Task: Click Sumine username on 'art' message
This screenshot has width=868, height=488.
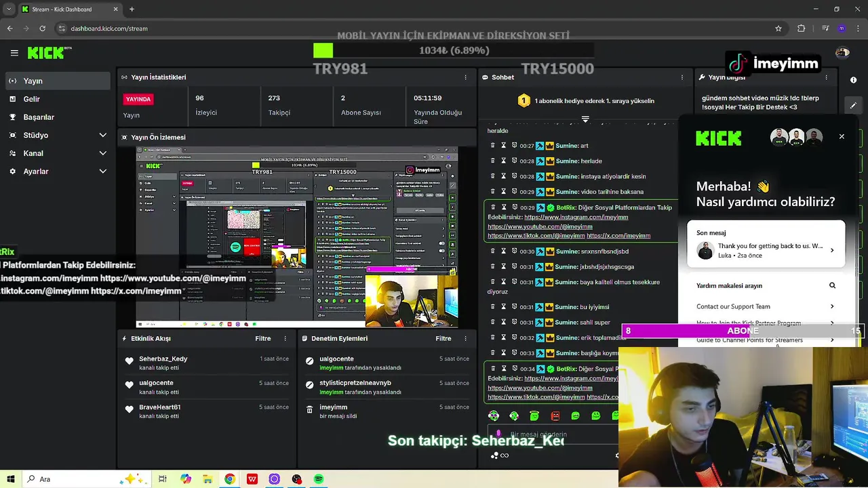Action: click(566, 146)
